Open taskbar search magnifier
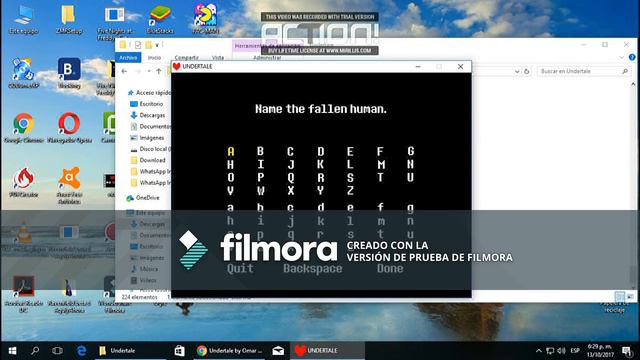The image size is (640, 360). click(35, 351)
